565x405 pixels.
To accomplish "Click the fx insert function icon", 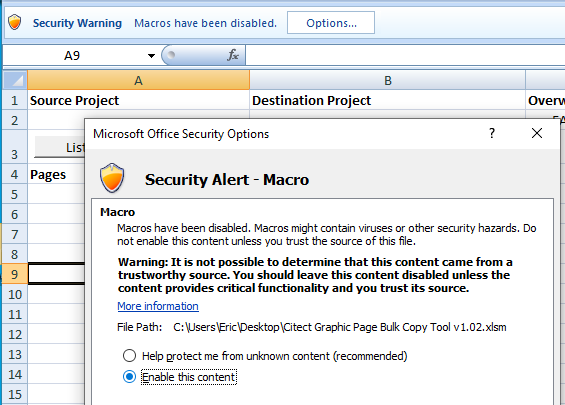I will pos(233,55).
